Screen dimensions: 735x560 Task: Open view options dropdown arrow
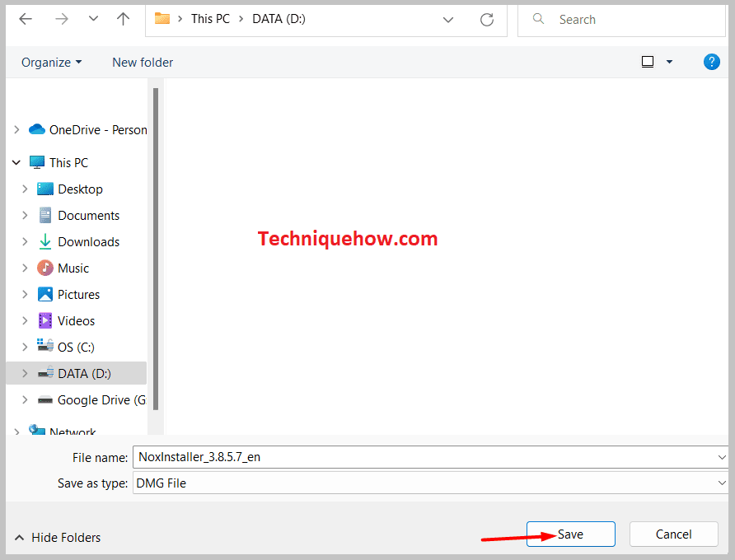(x=669, y=62)
